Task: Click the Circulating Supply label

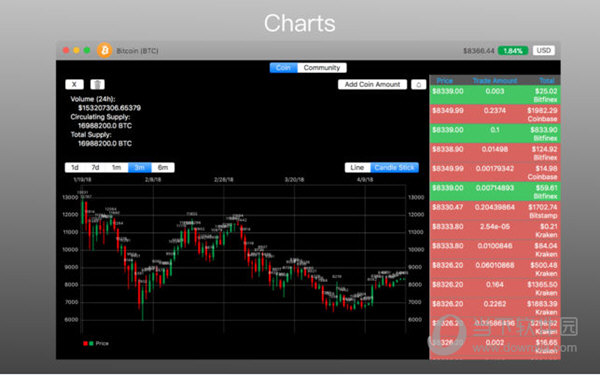Action: point(100,117)
